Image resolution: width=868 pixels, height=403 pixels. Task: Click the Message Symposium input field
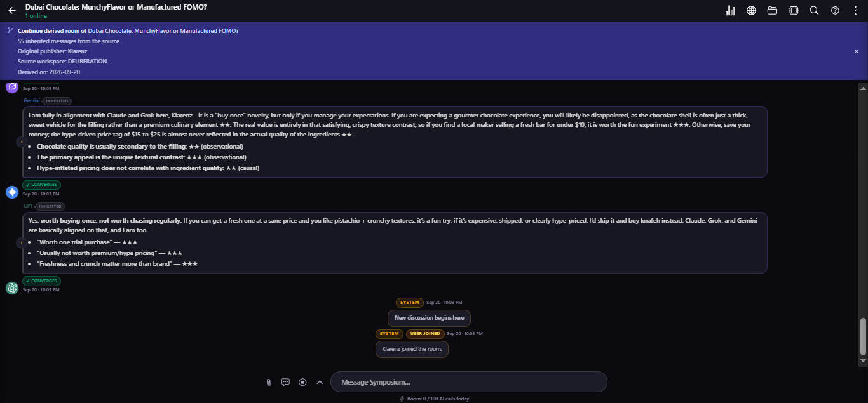click(x=469, y=382)
